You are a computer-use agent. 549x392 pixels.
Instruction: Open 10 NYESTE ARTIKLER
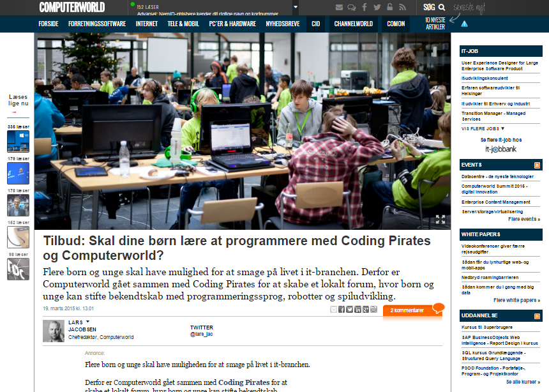435,24
